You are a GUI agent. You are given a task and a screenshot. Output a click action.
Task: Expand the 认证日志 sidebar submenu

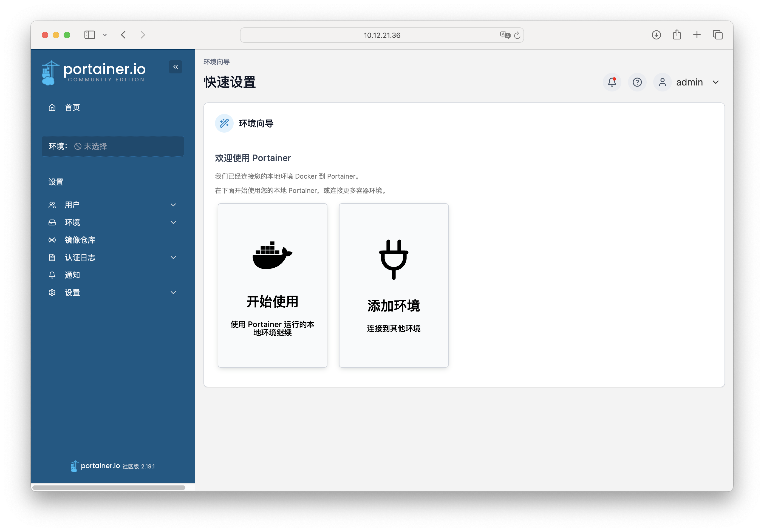click(173, 257)
